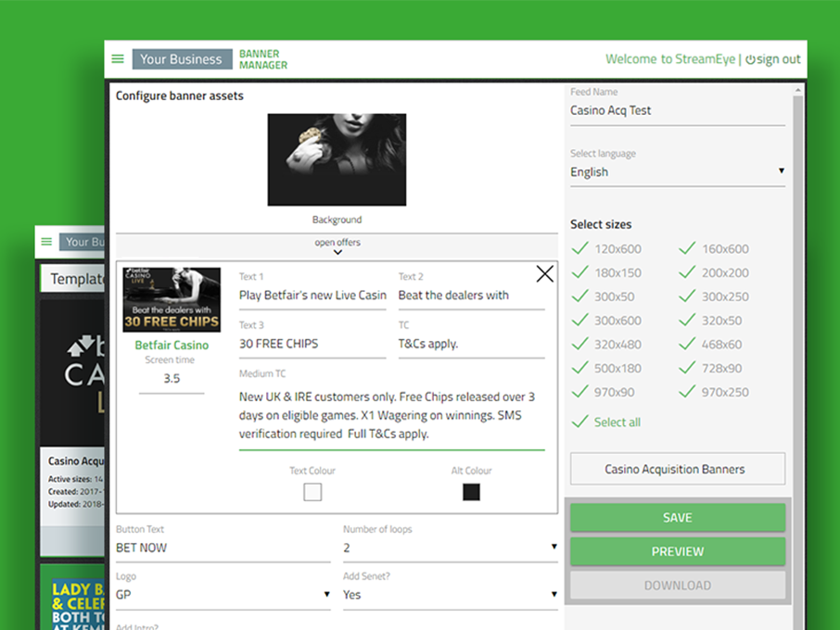Toggle the 728x90 size checkmark
840x630 pixels.
(687, 368)
